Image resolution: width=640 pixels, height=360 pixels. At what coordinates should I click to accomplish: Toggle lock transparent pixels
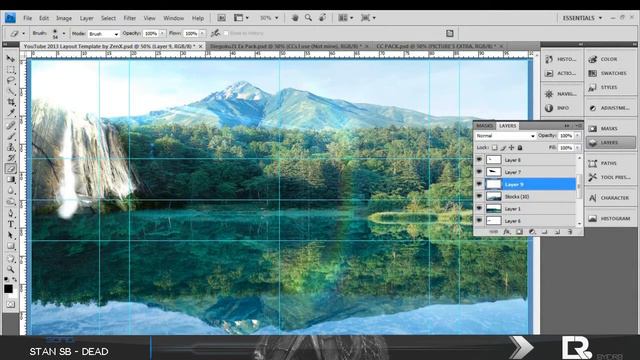click(495, 147)
